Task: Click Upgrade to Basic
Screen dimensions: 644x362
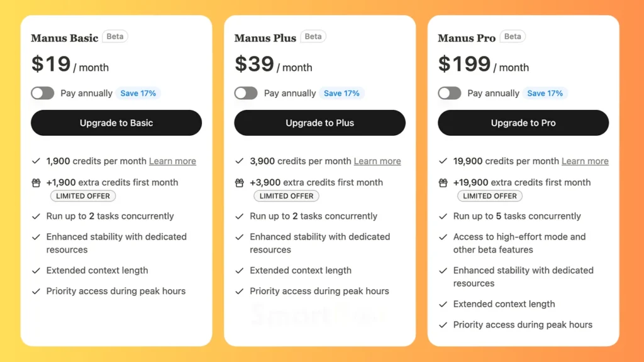Action: point(116,123)
